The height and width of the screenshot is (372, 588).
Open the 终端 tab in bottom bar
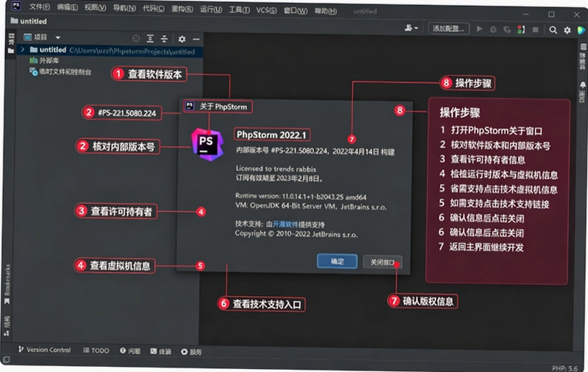click(161, 352)
